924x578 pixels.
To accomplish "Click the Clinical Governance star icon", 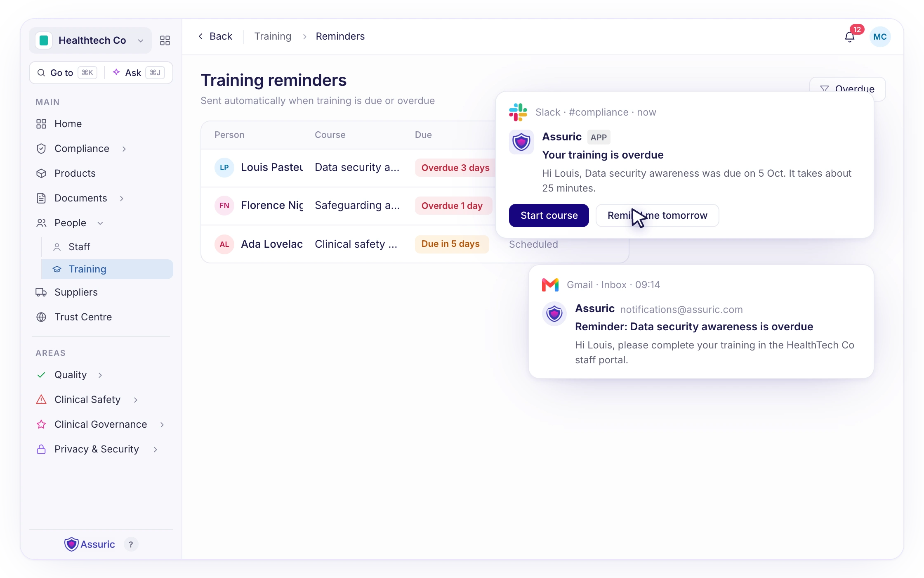I will (41, 424).
